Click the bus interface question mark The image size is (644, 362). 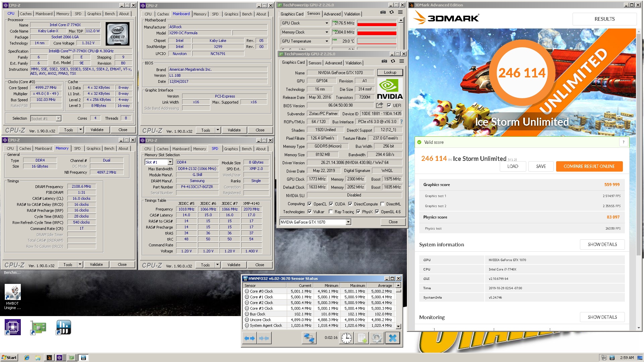[x=401, y=122]
